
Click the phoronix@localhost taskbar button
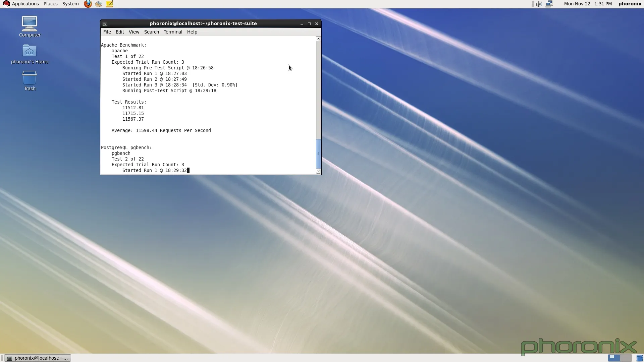[x=38, y=358]
